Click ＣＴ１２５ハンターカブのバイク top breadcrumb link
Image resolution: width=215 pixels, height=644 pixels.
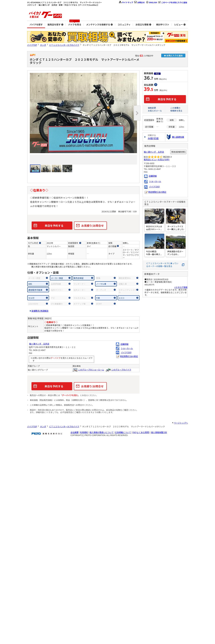click(64, 45)
